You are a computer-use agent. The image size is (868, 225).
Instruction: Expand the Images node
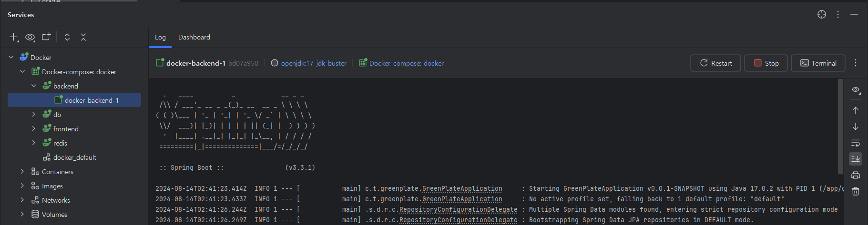22,186
